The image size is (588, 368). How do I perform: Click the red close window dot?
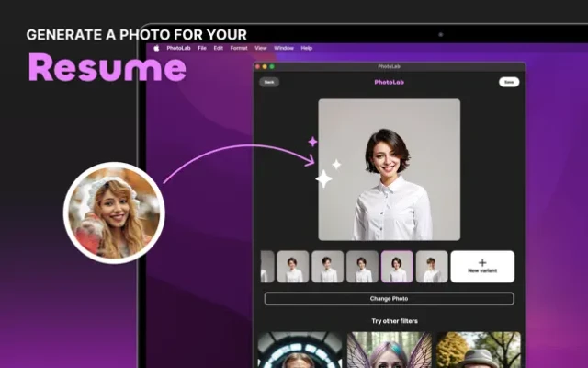pos(259,66)
